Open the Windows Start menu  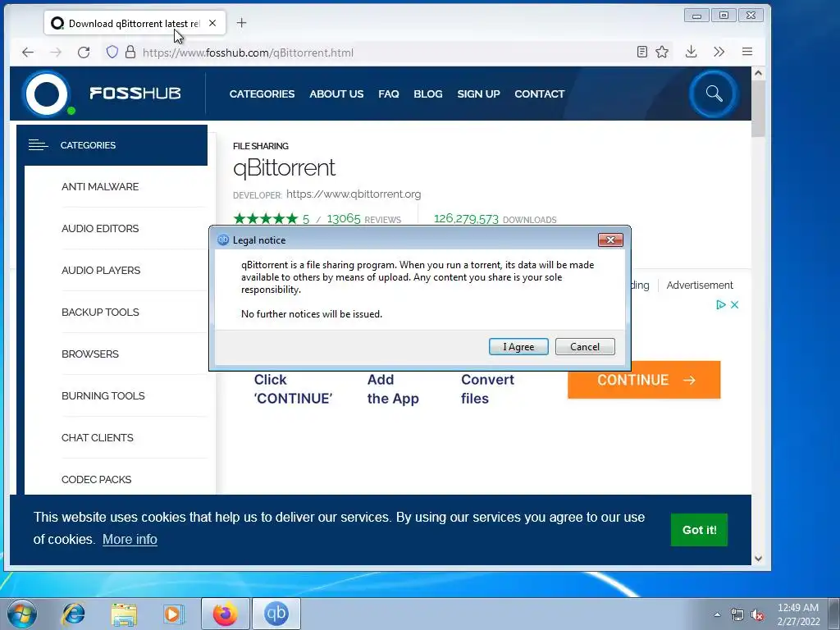pyautogui.click(x=22, y=614)
